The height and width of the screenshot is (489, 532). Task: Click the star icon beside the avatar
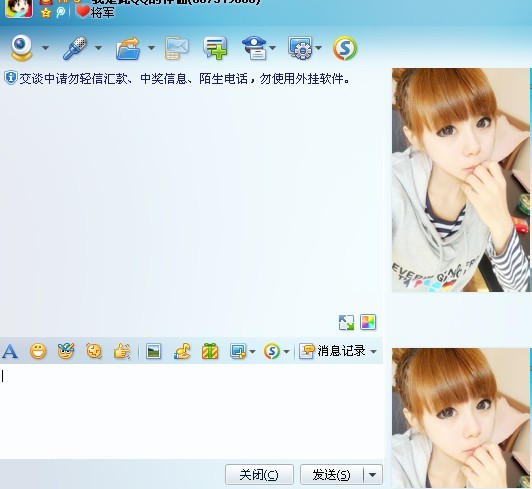click(46, 13)
